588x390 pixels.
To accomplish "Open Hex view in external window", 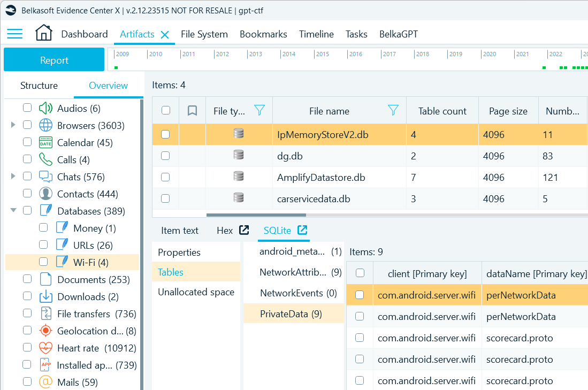I will pos(244,230).
